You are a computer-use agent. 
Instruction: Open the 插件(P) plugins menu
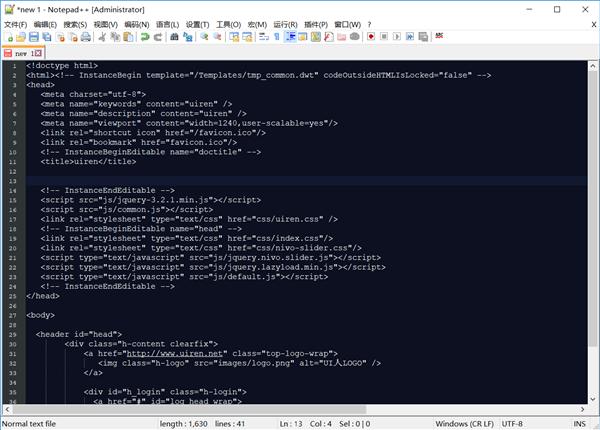[316, 24]
